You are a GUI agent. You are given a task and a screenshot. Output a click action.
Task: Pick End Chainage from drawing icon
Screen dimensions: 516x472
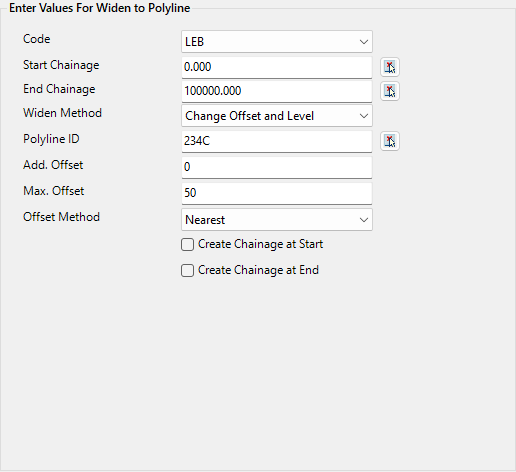[x=390, y=91]
